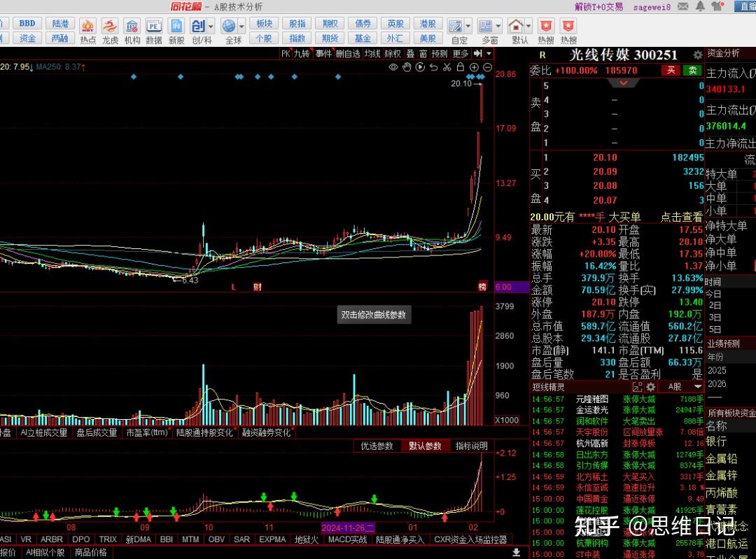Switch to the MACD实战 indicator tab
Screen dimensions: 756x559
tap(347, 539)
